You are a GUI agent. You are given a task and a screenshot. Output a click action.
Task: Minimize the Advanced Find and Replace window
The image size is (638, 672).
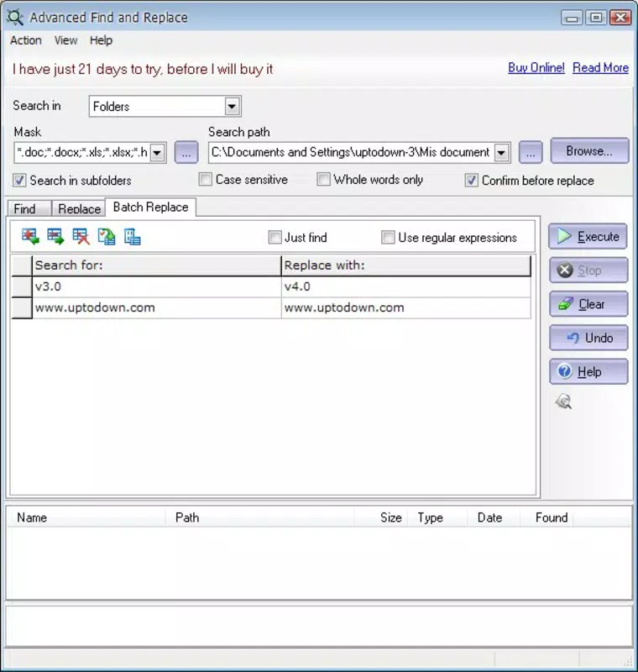(x=572, y=18)
